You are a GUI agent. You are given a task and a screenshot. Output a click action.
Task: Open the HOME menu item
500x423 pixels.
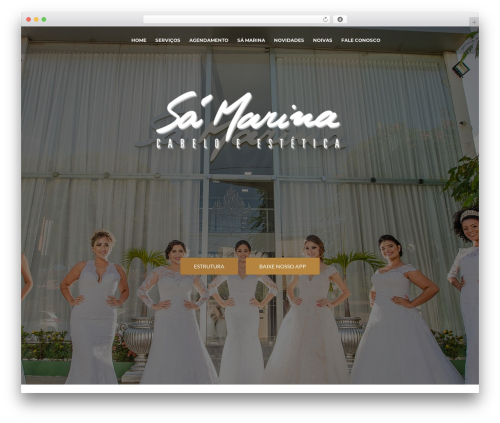pos(139,40)
